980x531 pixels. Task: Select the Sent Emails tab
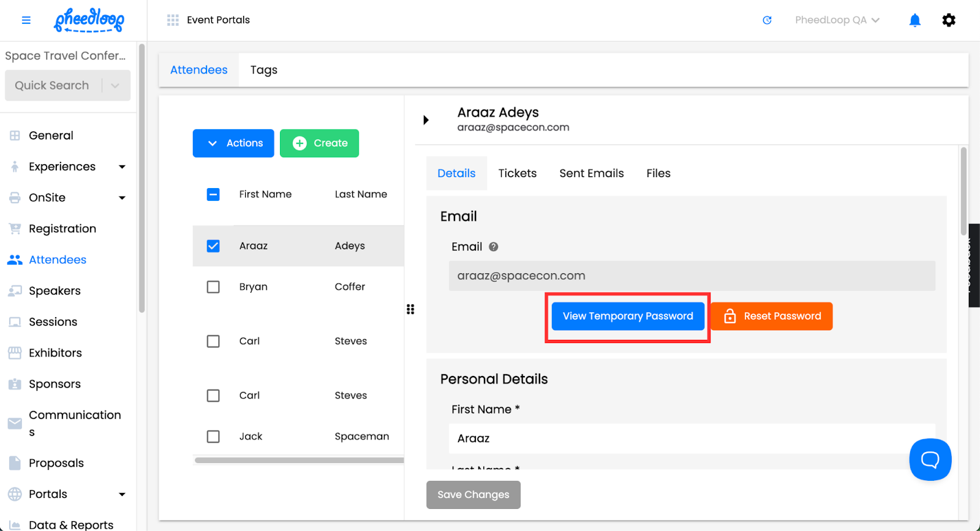[x=592, y=173]
